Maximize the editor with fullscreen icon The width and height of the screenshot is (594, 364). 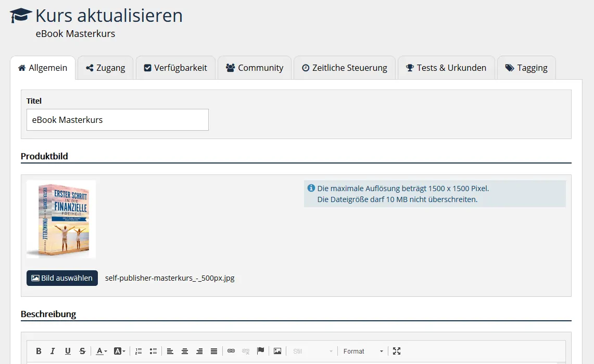tap(397, 351)
